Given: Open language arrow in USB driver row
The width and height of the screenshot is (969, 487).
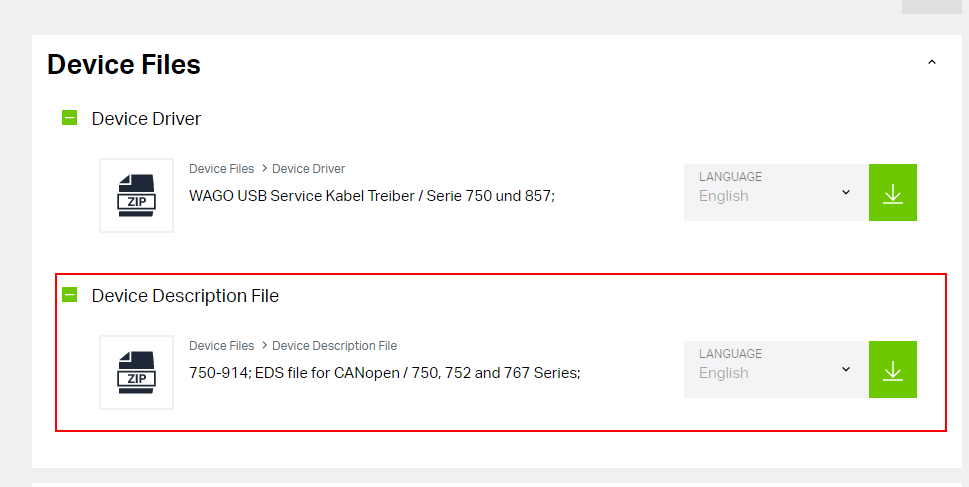Looking at the screenshot, I should point(846,192).
